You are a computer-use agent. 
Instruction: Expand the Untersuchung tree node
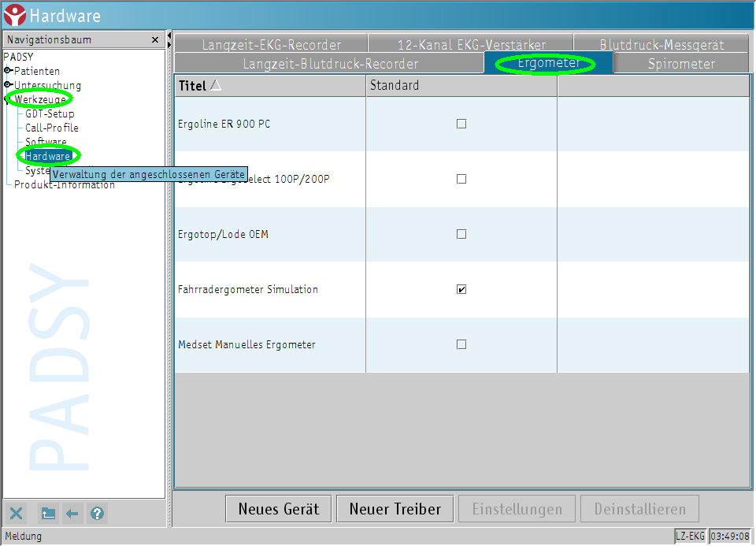coord(8,85)
